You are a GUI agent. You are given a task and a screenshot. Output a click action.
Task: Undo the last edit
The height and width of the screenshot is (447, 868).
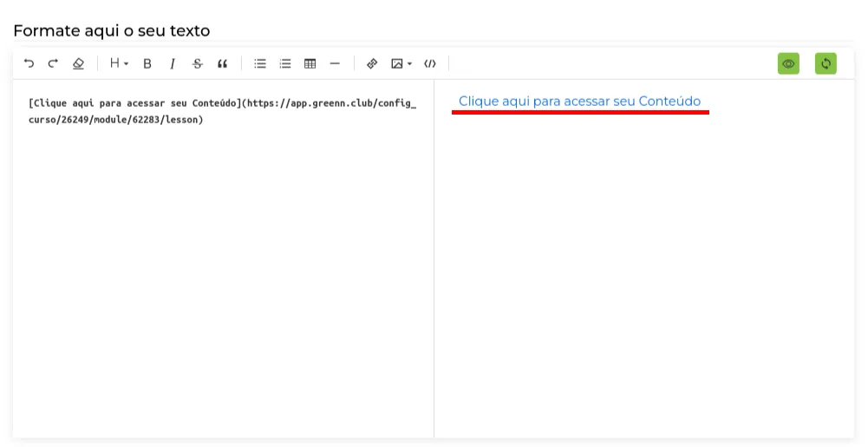tap(29, 63)
